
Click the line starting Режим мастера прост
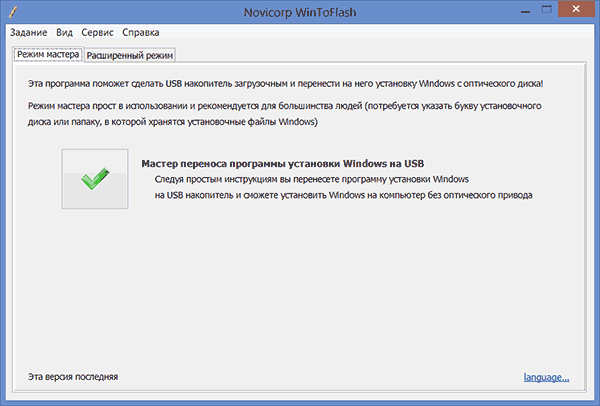click(x=285, y=106)
